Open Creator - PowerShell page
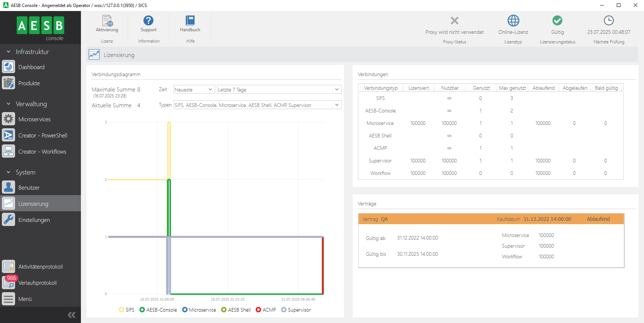 [x=43, y=136]
